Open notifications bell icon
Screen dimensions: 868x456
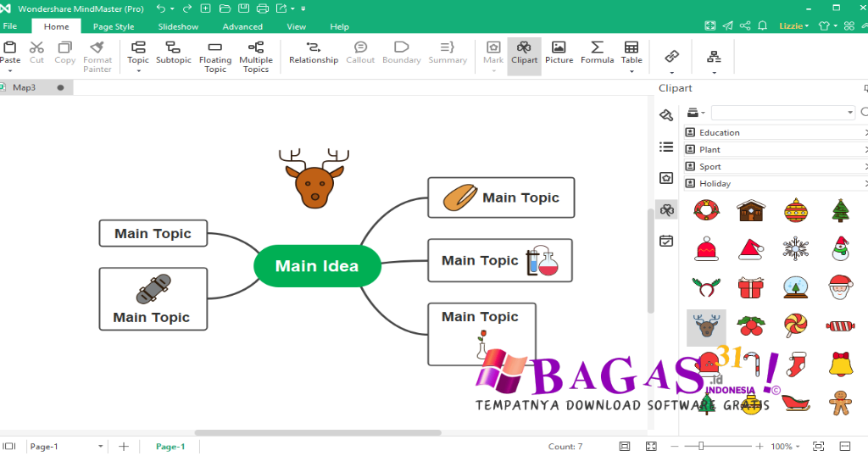click(x=762, y=25)
